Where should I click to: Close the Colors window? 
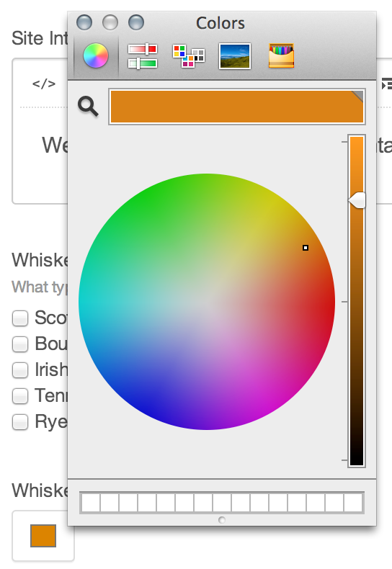[84, 22]
